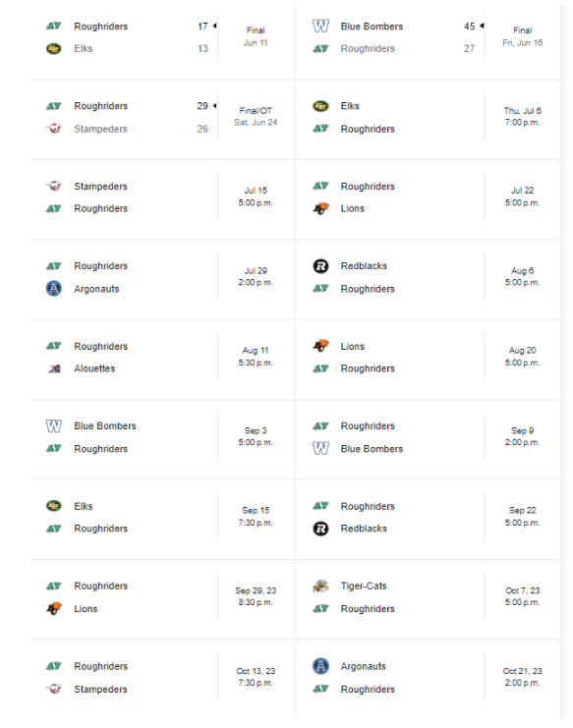The width and height of the screenshot is (573, 728).
Task: Open the Final/OT Sat, Jun 24 game
Action: coord(256,117)
